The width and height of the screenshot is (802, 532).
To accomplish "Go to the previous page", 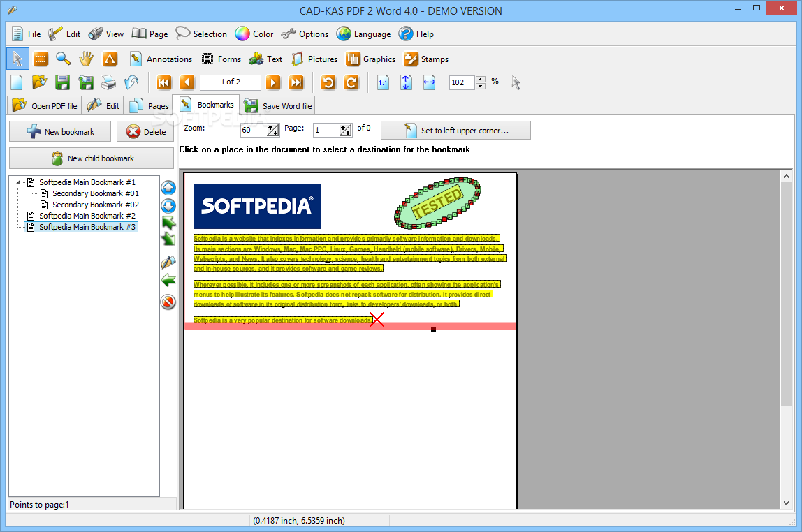I will tap(187, 82).
